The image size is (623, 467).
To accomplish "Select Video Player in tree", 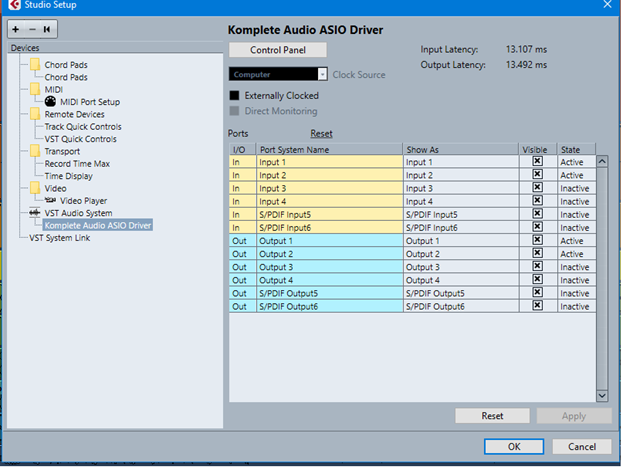I will pyautogui.click(x=83, y=201).
